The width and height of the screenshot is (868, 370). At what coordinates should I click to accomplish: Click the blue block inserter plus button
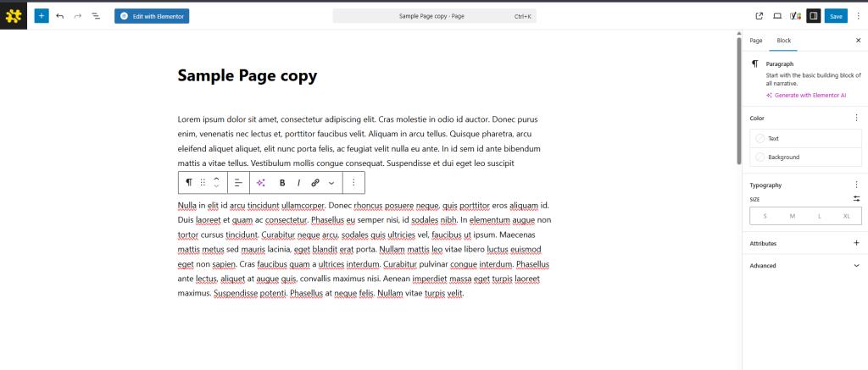point(42,16)
